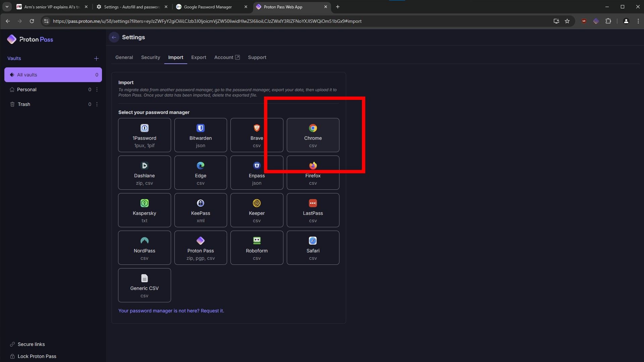The height and width of the screenshot is (362, 644).
Task: Click 'Your password manager is not here? Request it.'
Action: click(x=171, y=310)
